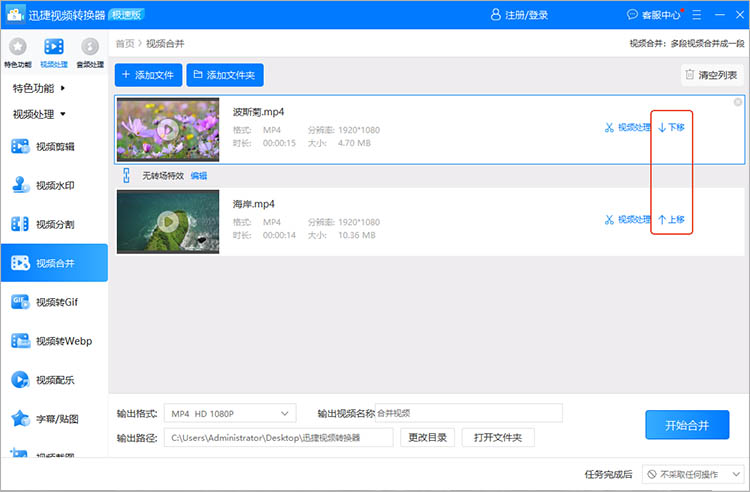This screenshot has width=750, height=492.
Task: Switch to 特色功能 tab at top
Action: click(x=18, y=53)
